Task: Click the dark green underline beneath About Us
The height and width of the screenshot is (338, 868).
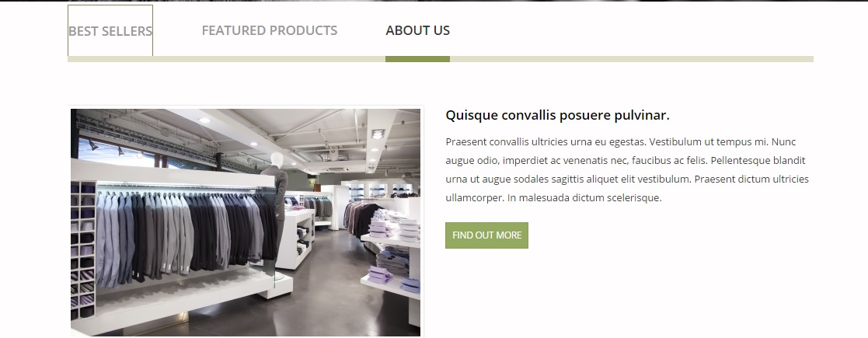Action: pyautogui.click(x=417, y=59)
